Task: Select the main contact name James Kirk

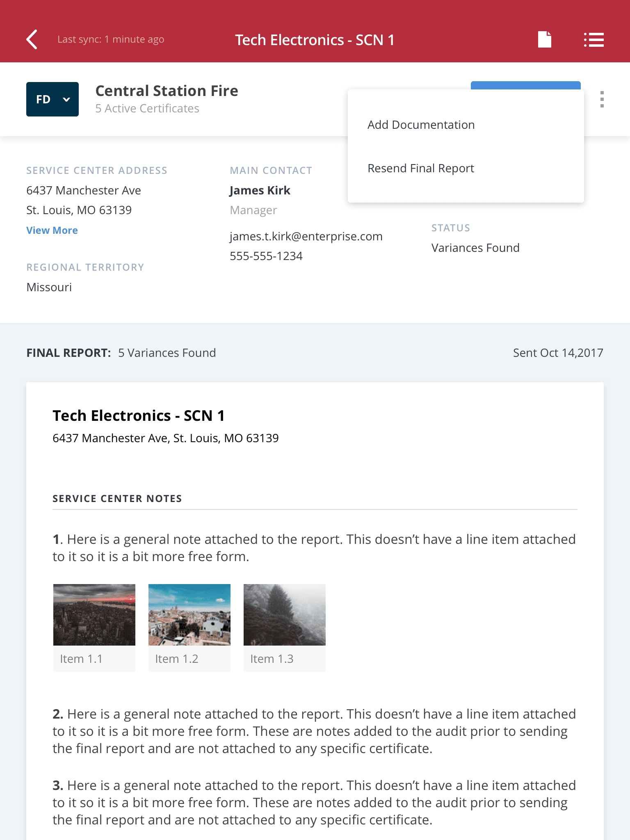Action: coord(260,190)
